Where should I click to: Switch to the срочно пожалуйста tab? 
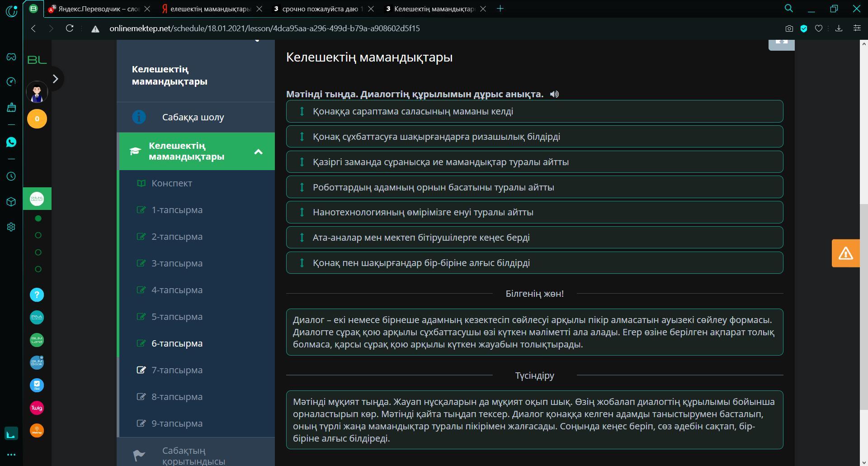(x=319, y=9)
